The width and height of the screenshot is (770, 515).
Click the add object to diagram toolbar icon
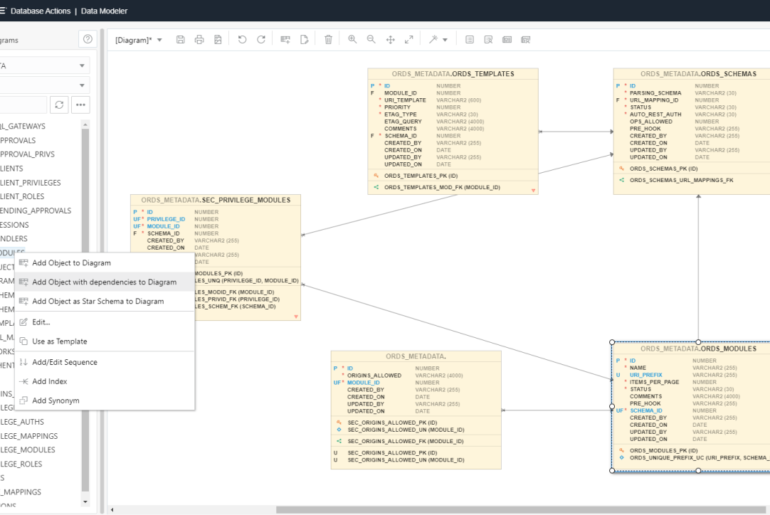285,40
